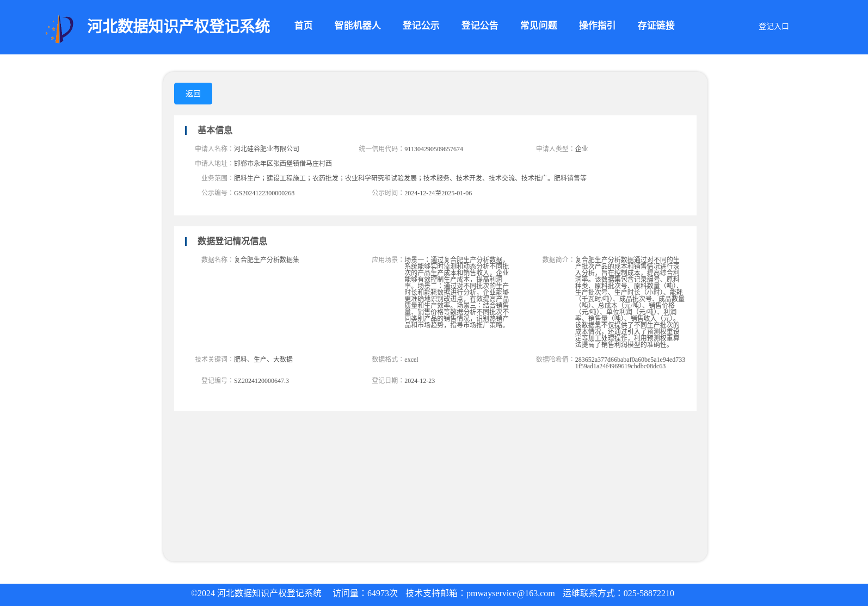868x606 pixels.
Task: Select the 应用场景 description paragraph
Action: click(x=457, y=292)
